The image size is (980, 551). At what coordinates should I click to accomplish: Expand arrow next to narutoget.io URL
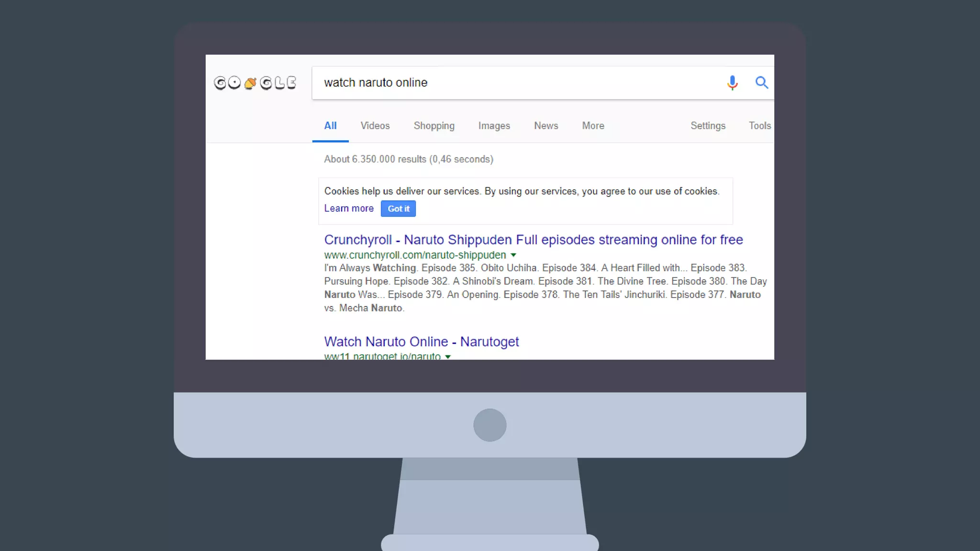coord(448,356)
